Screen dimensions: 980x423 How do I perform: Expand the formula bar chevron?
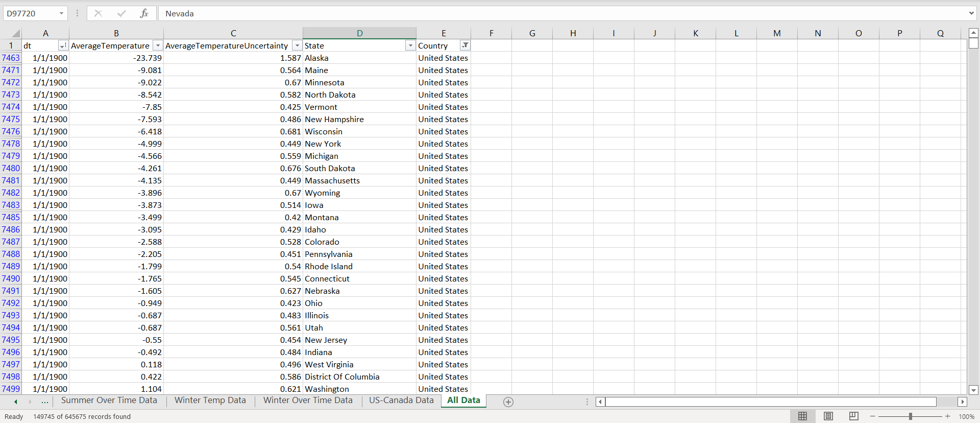(x=971, y=13)
